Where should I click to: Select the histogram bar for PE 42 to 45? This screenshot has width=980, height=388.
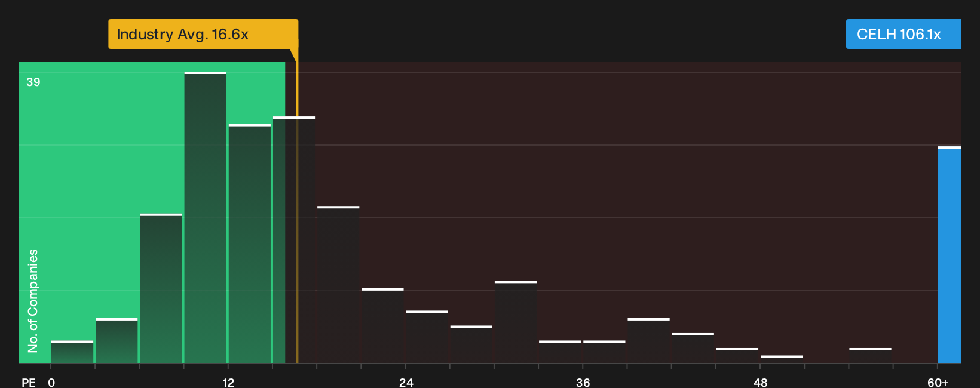pos(693,348)
